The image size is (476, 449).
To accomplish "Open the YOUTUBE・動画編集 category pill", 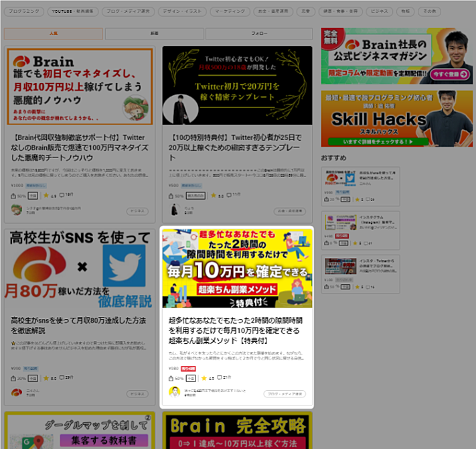I will 73,11.
